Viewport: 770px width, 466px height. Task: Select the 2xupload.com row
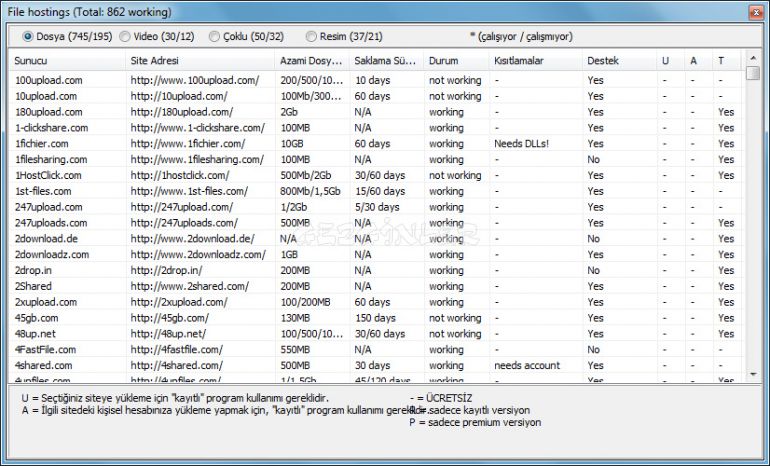click(376, 302)
